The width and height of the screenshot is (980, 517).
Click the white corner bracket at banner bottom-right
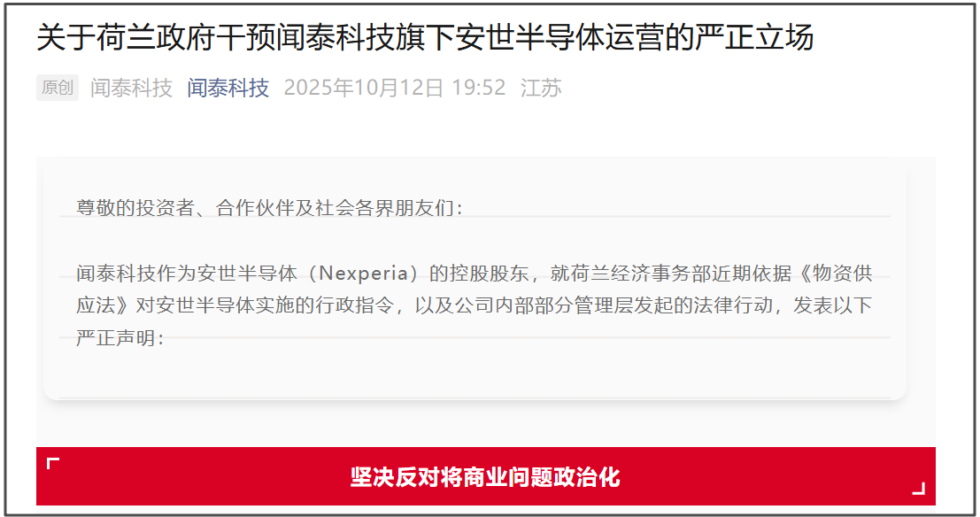919,489
